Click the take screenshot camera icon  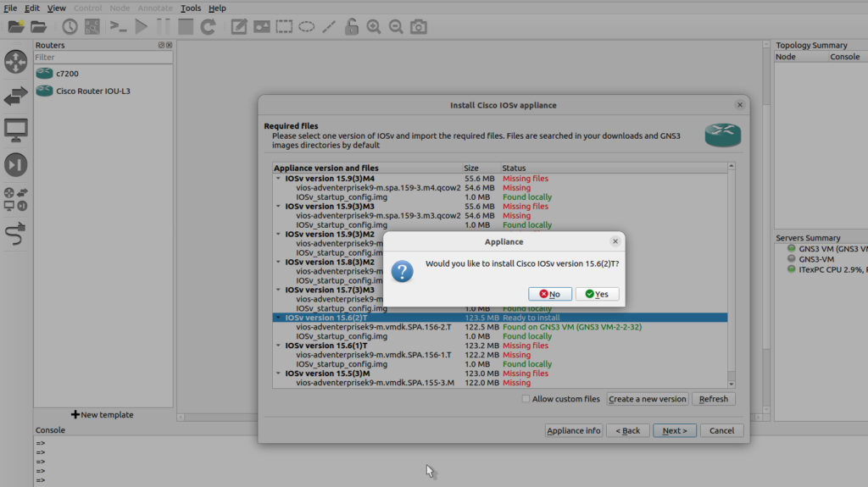tap(418, 27)
